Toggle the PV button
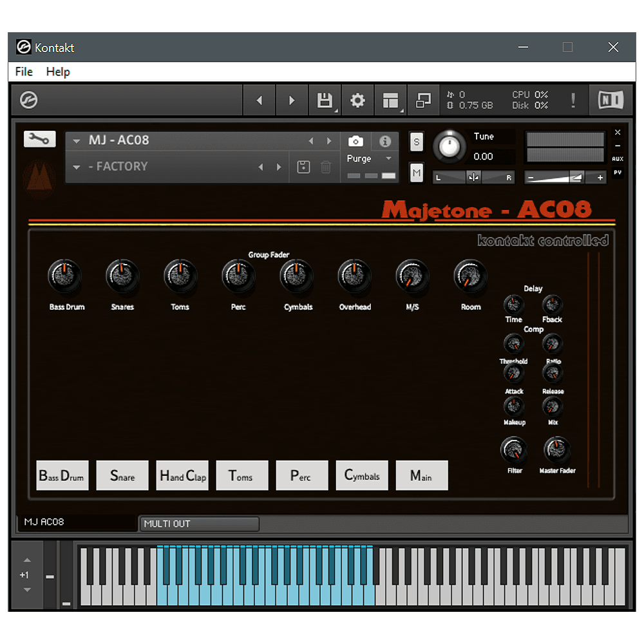The image size is (644, 644). pyautogui.click(x=618, y=173)
